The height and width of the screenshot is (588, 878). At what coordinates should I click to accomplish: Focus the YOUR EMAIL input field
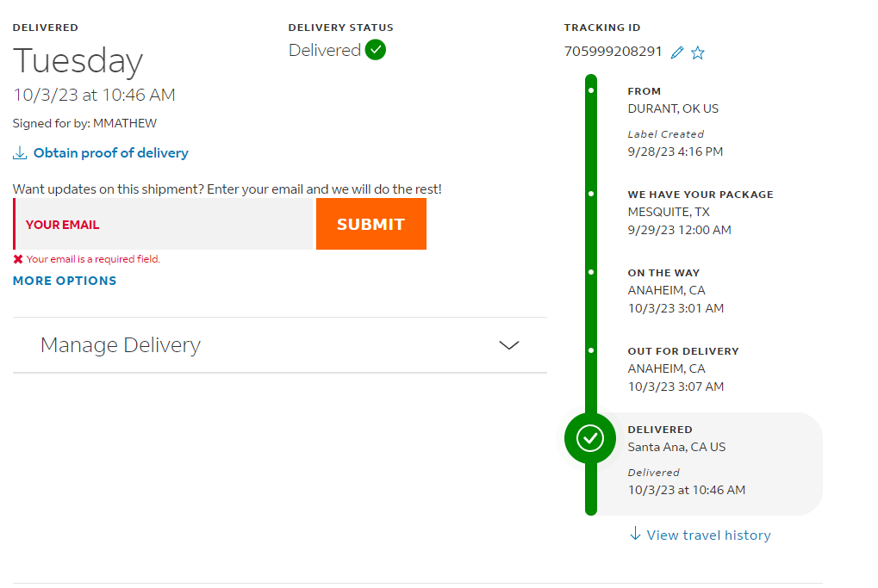163,225
